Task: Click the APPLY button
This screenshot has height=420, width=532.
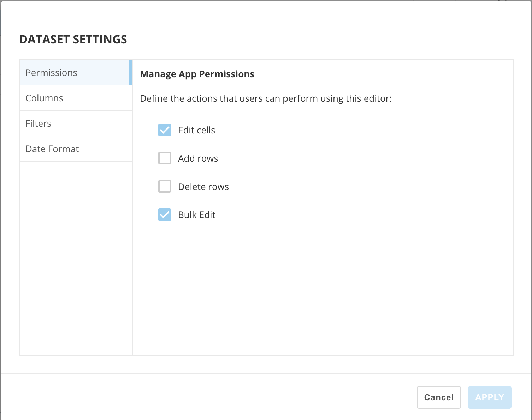Action: [489, 397]
